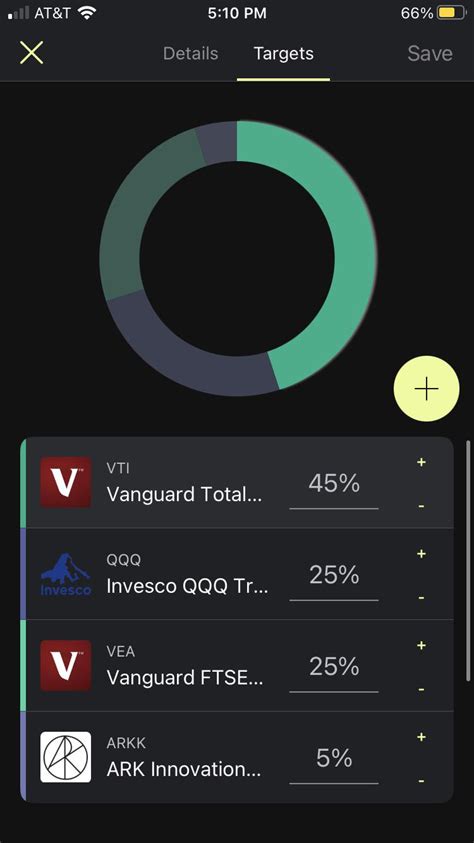Decrease VTI target with minus stepper

(421, 506)
